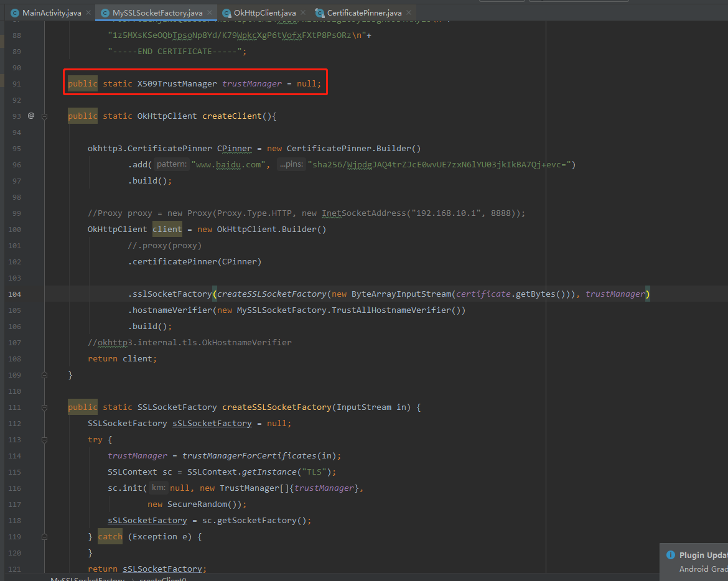The width and height of the screenshot is (728, 581).
Task: Click the 'return client;' statement on line 108
Action: pyautogui.click(x=123, y=359)
